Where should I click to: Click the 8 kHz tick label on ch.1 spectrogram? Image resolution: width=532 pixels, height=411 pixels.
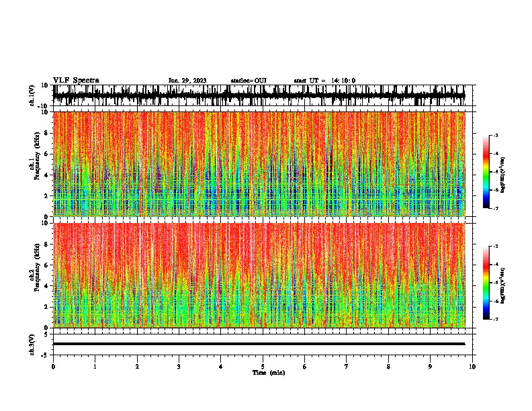click(46, 133)
